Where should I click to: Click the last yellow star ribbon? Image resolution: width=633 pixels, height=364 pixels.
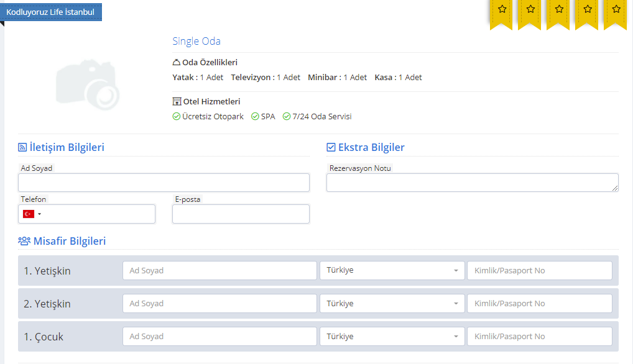[616, 10]
